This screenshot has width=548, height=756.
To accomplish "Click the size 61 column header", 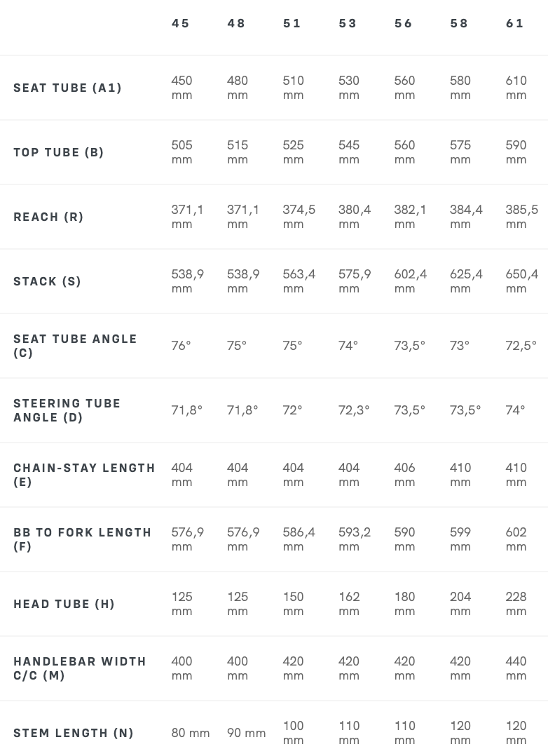I will click(x=515, y=24).
